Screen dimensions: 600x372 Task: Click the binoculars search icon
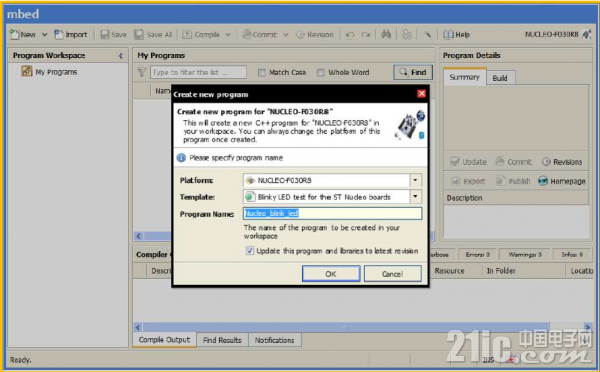pos(386,34)
